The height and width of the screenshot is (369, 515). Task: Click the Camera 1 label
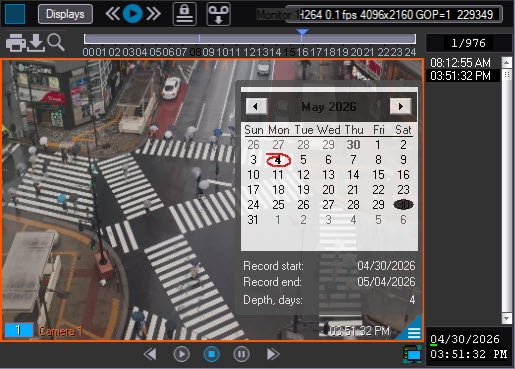(60, 331)
